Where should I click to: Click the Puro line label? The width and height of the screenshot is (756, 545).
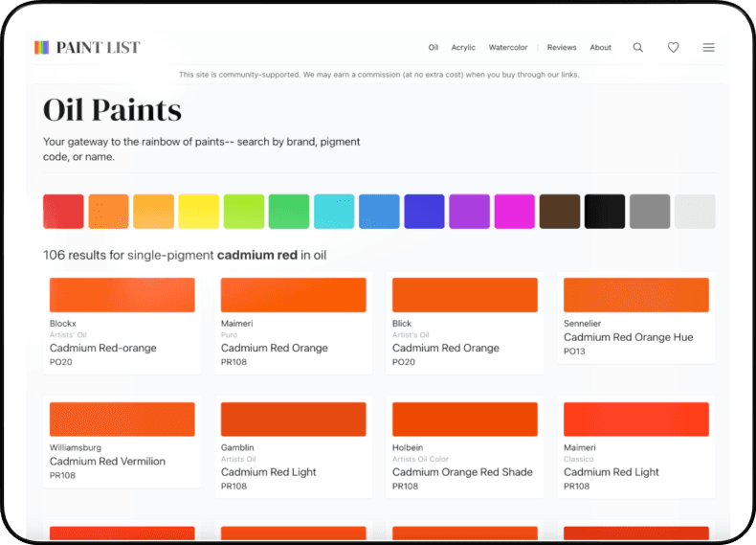(x=229, y=335)
